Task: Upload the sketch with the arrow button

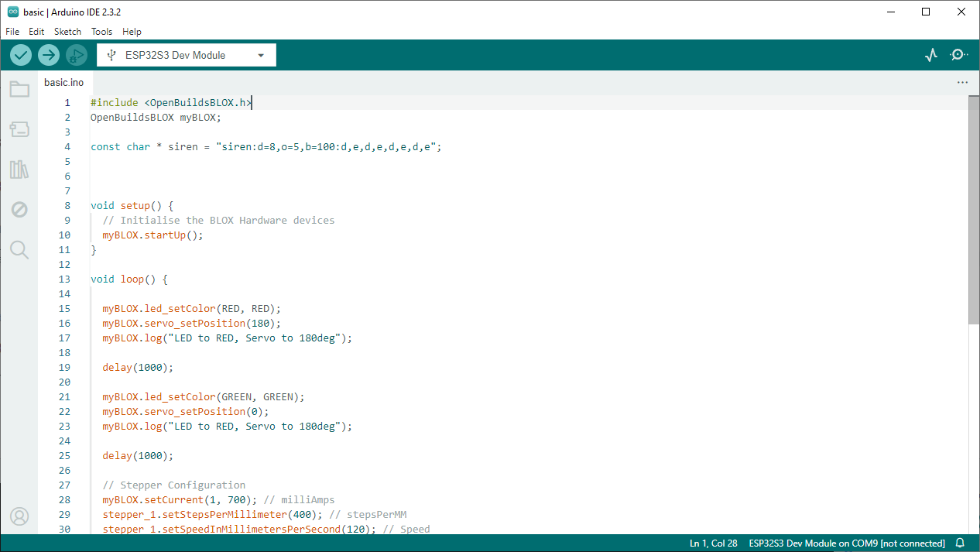Action: (x=49, y=55)
